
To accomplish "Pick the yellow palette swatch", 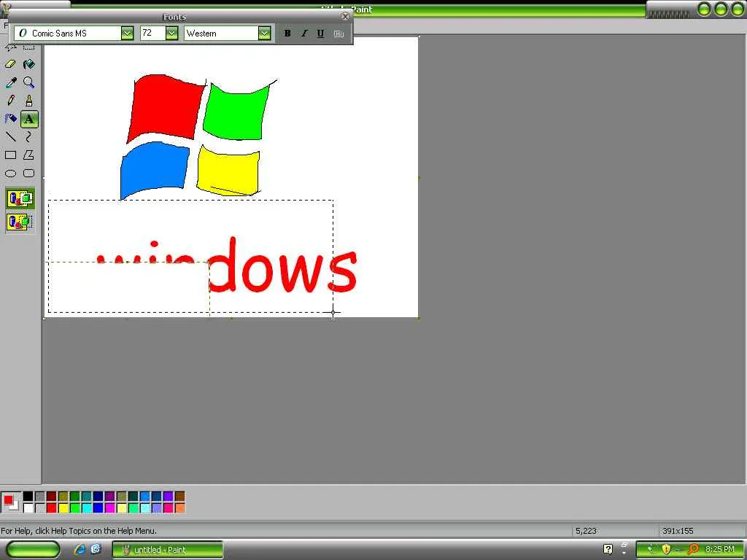I will (63, 508).
